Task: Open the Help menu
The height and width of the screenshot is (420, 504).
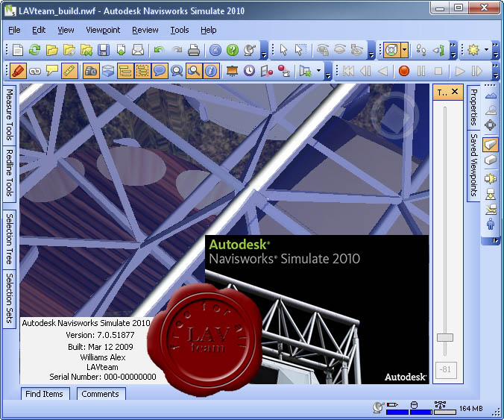Action: click(x=209, y=30)
